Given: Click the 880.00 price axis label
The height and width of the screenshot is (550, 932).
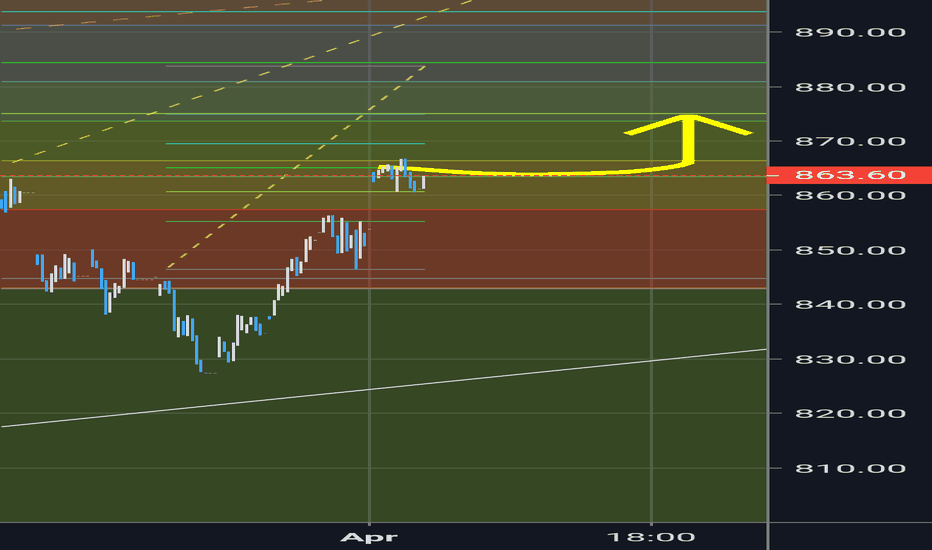Looking at the screenshot, I should click(x=850, y=87).
